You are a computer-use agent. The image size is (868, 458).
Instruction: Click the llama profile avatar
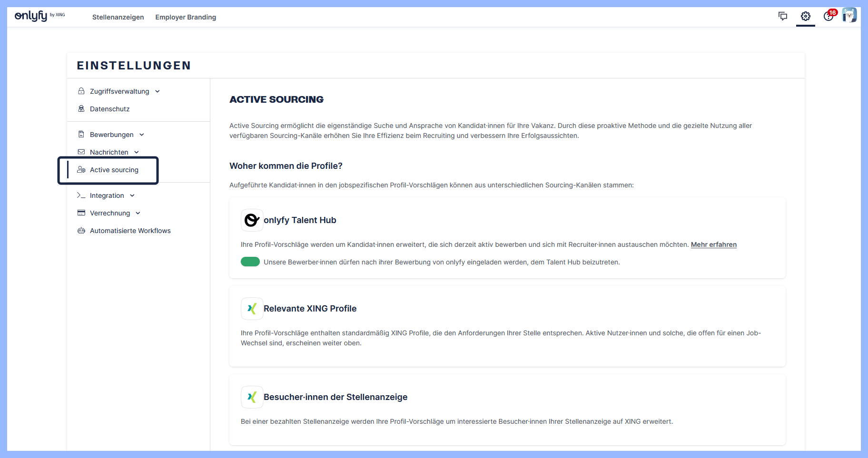[850, 15]
